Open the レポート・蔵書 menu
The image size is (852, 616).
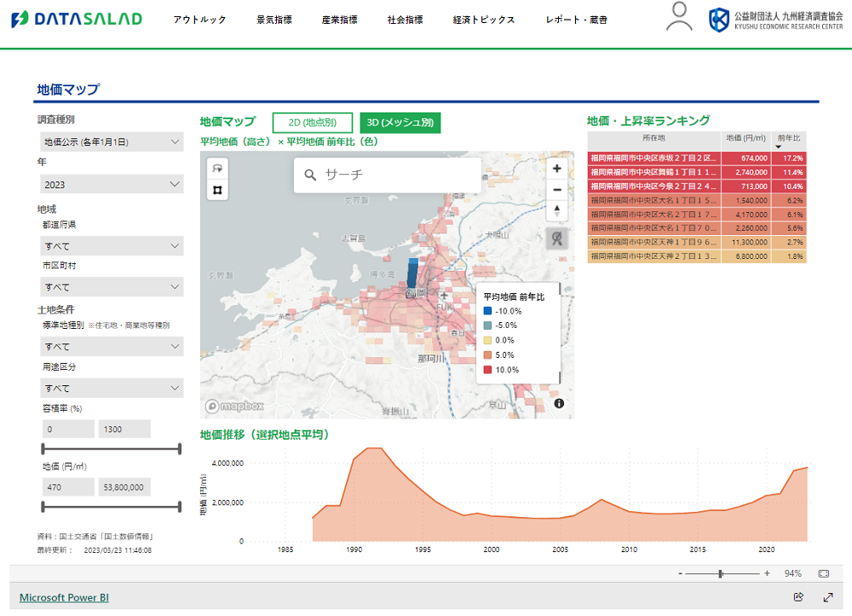pos(576,20)
